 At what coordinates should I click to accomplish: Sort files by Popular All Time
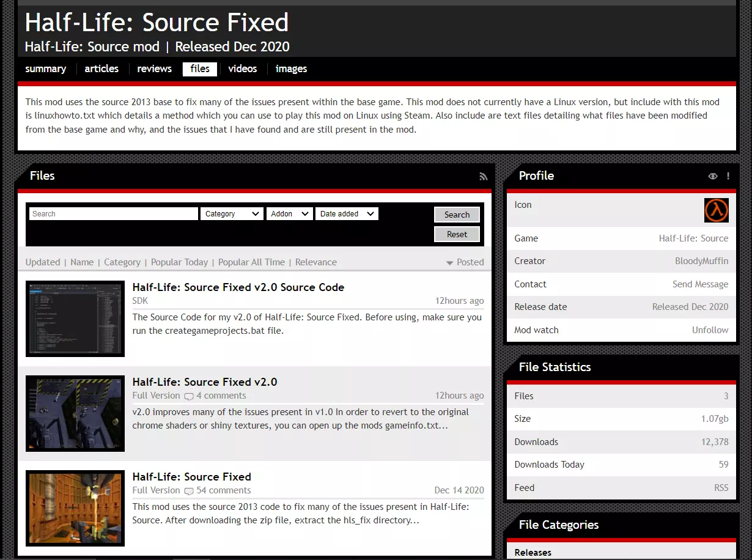tap(252, 262)
